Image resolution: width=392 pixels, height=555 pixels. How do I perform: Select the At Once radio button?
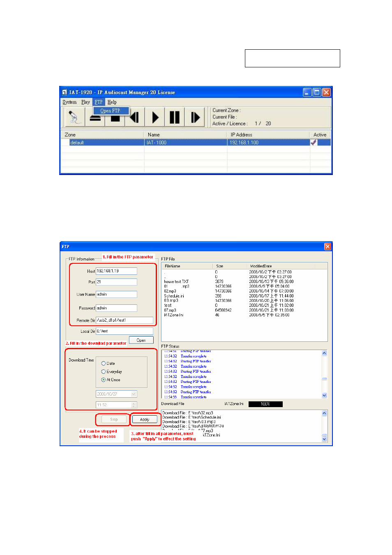(104, 380)
